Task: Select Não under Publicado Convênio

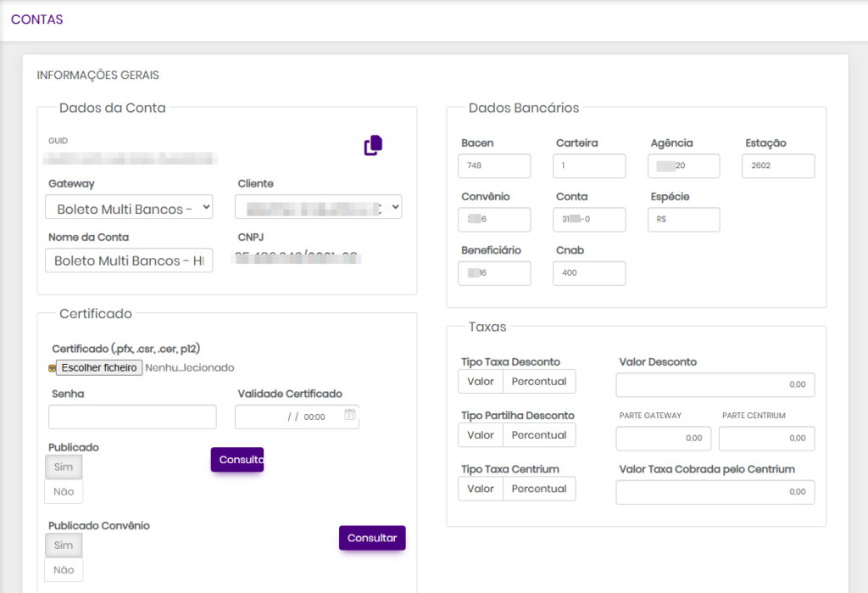Action: click(x=64, y=569)
